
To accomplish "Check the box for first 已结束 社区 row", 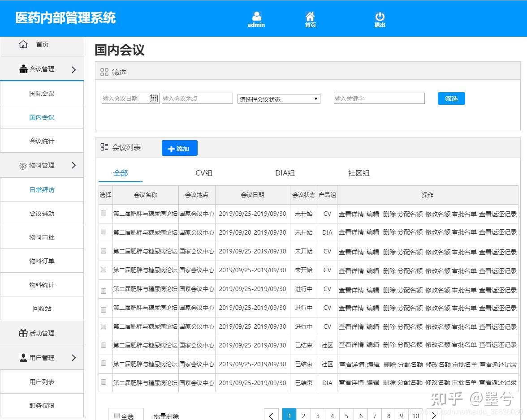I will [104, 345].
